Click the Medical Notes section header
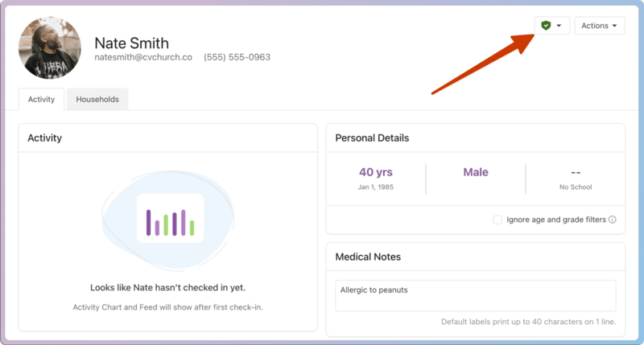 point(368,257)
